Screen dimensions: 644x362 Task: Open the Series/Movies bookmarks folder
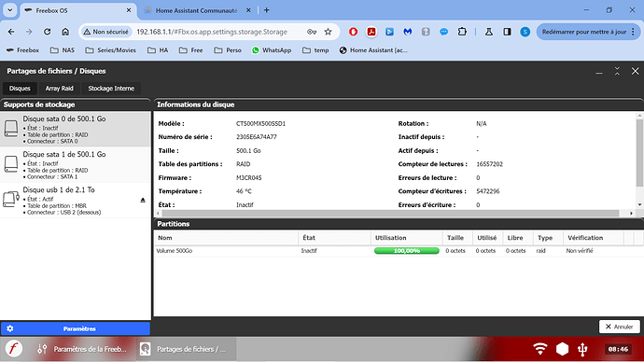click(110, 50)
